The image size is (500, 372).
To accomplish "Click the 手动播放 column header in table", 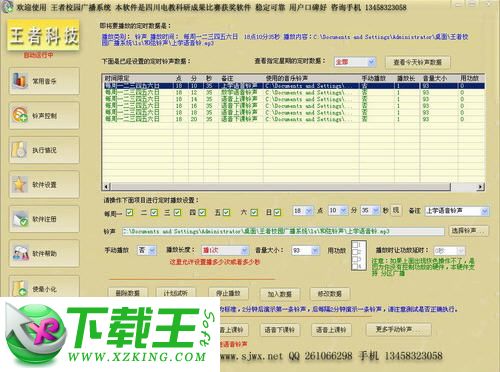I will 377,78.
